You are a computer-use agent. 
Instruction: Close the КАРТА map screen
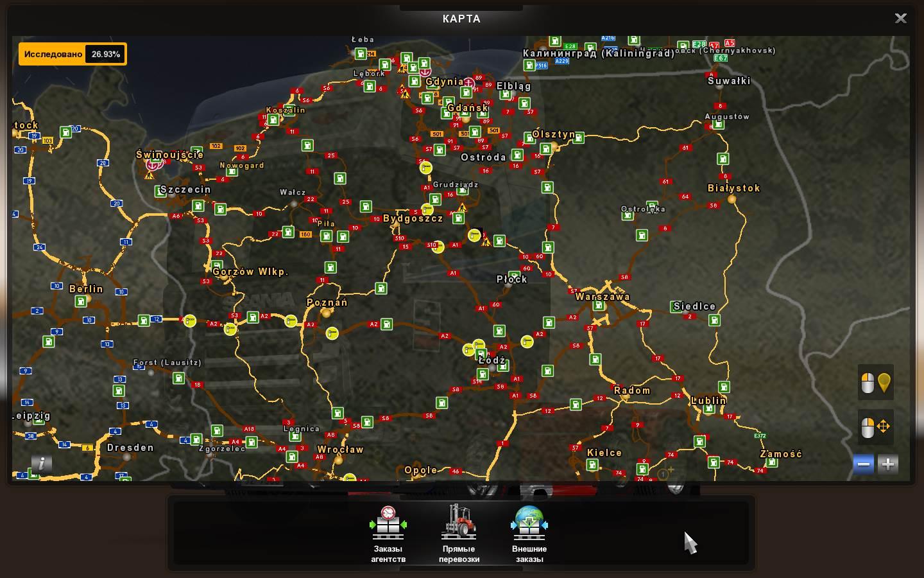point(901,18)
